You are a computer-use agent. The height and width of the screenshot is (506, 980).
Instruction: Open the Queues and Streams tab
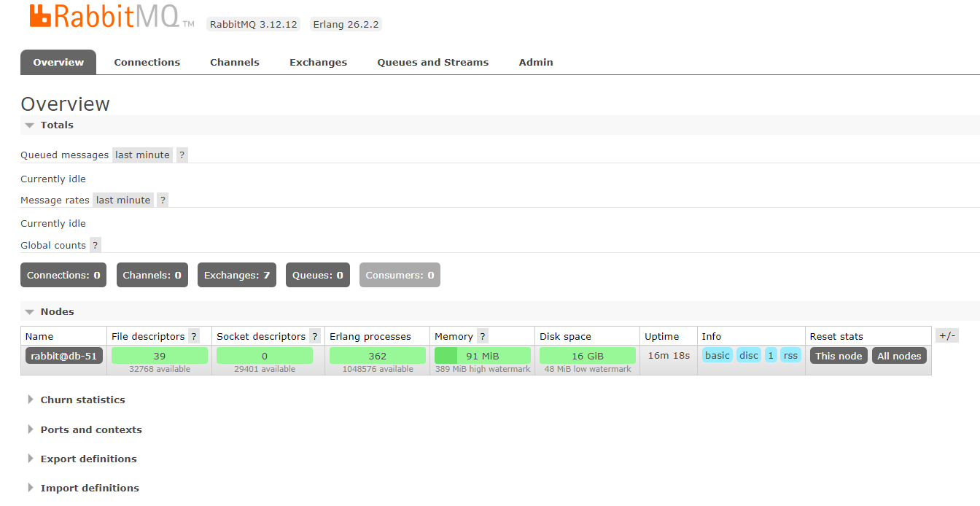[433, 62]
